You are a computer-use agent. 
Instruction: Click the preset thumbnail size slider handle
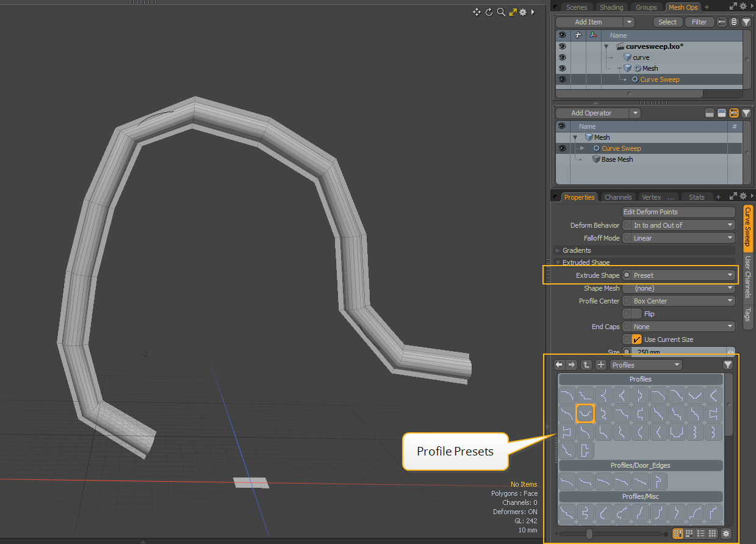click(x=589, y=534)
